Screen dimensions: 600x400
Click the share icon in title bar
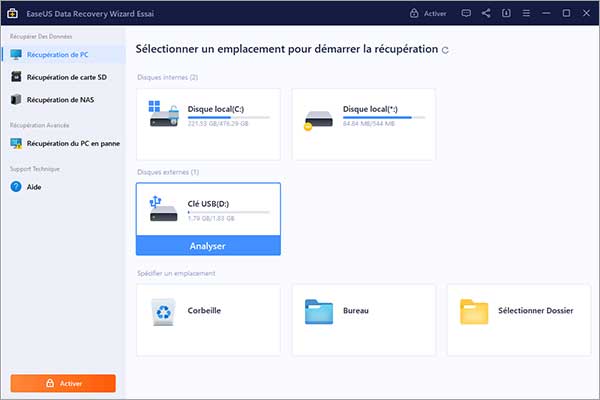click(486, 13)
